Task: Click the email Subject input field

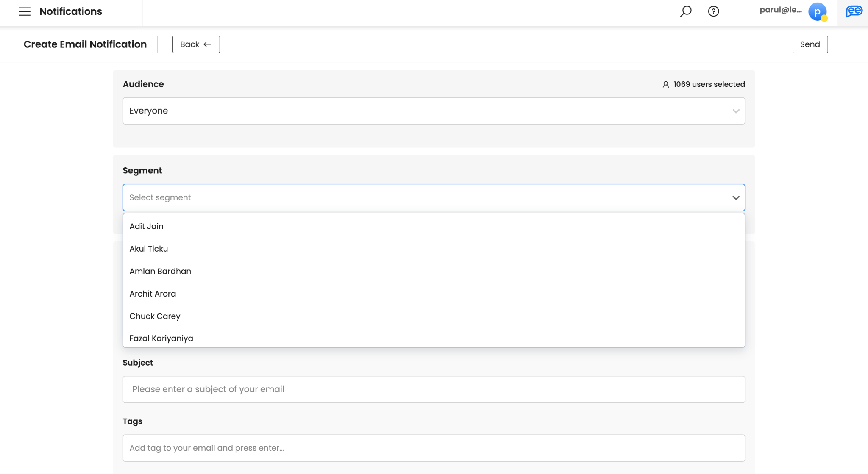Action: click(x=433, y=389)
